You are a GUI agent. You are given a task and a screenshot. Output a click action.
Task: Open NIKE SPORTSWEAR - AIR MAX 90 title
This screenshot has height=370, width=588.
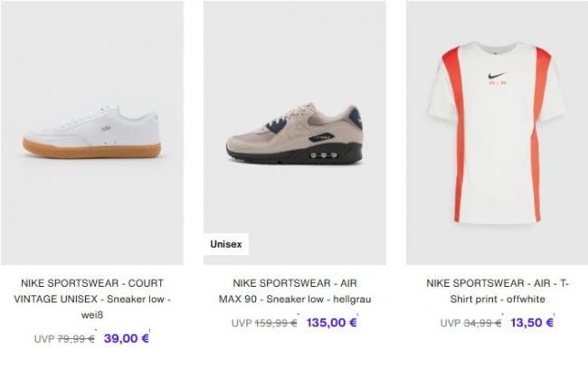coord(295,291)
